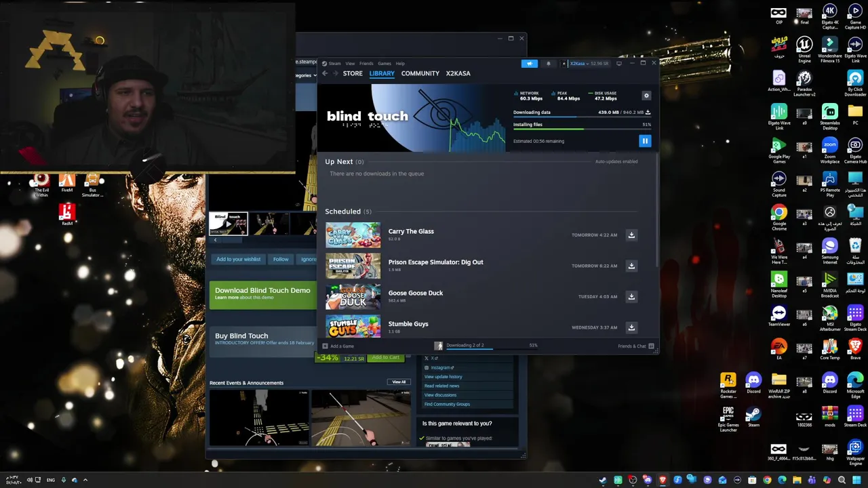The image size is (868, 488).
Task: Download Goose Goose Duck update now
Action: [x=631, y=297]
